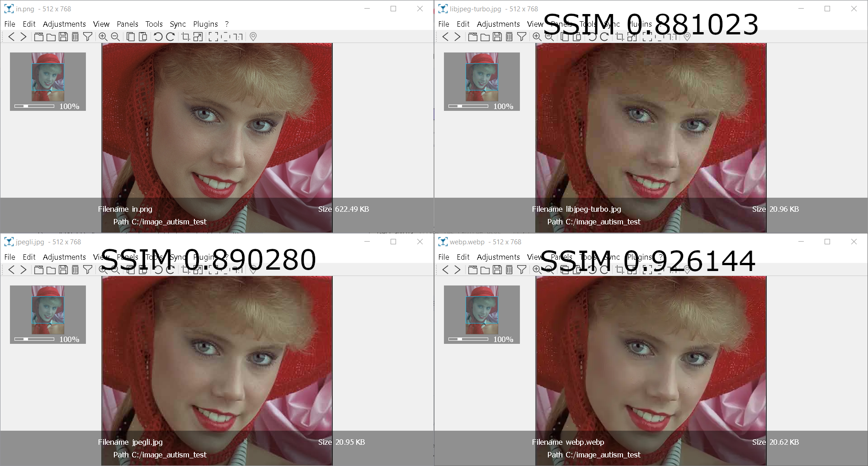Screen dimensions: 868x466
Task: Rotate image counterclockwise in in.png window
Action: click(158, 37)
